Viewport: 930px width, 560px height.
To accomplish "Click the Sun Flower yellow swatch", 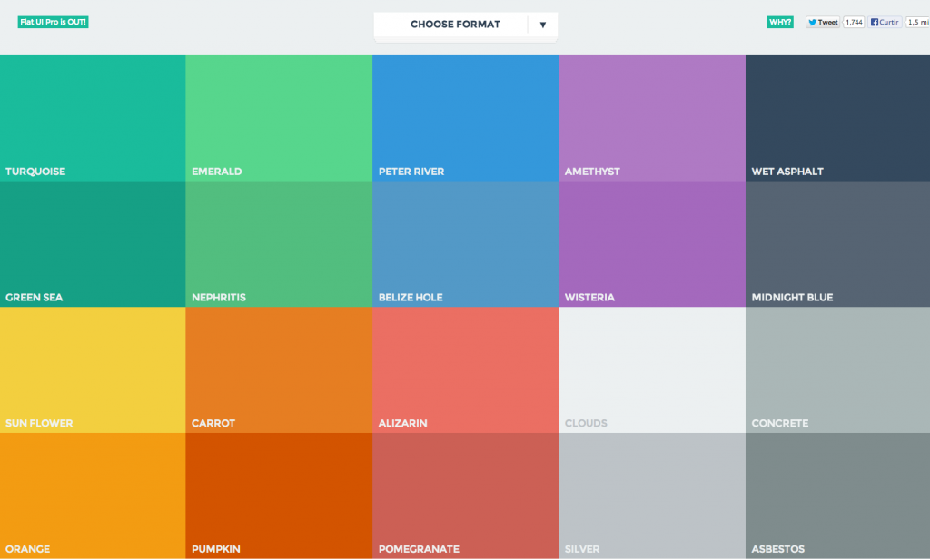I will [93, 369].
